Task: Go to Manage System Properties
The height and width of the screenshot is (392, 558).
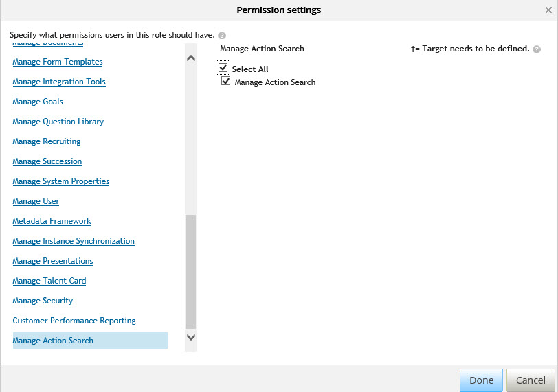Action: 61,181
